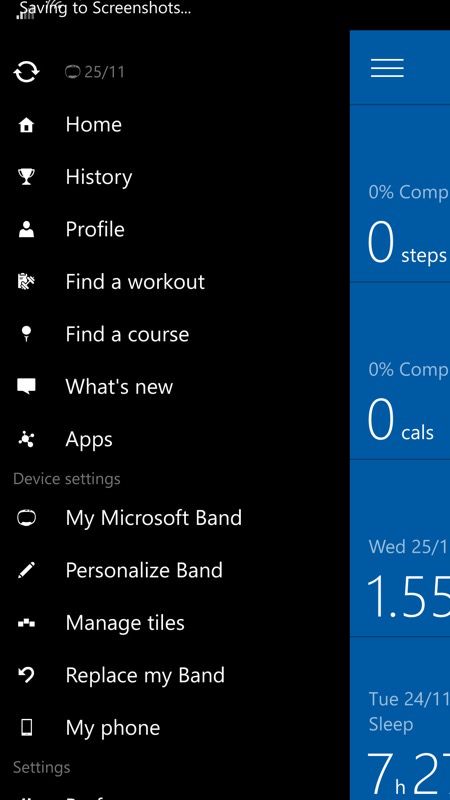Tap the sync refresh icon
450x800 pixels.
coord(26,72)
